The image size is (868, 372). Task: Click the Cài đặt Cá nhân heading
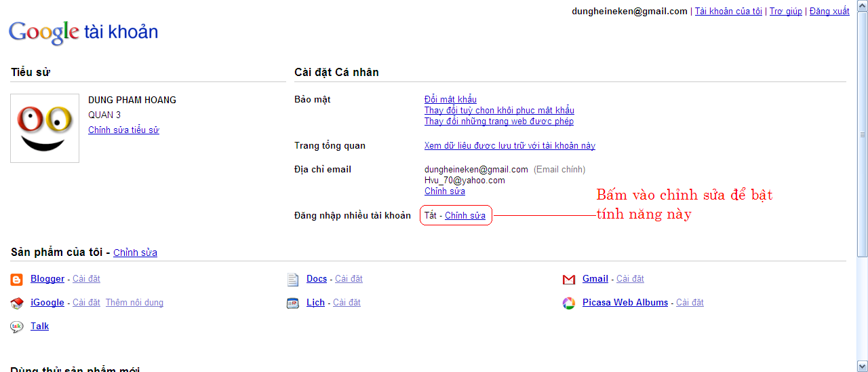336,72
